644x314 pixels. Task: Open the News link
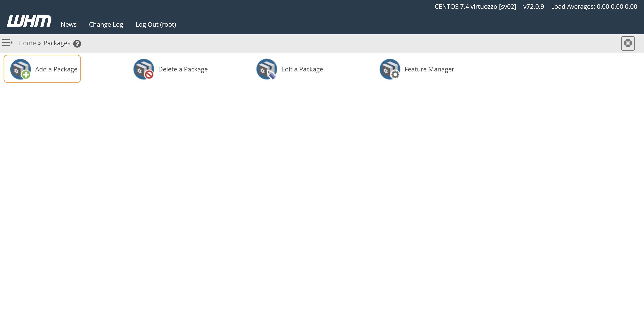point(68,25)
